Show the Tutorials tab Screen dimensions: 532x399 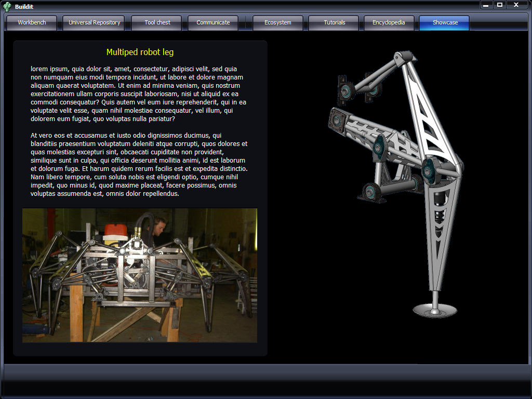coord(334,23)
